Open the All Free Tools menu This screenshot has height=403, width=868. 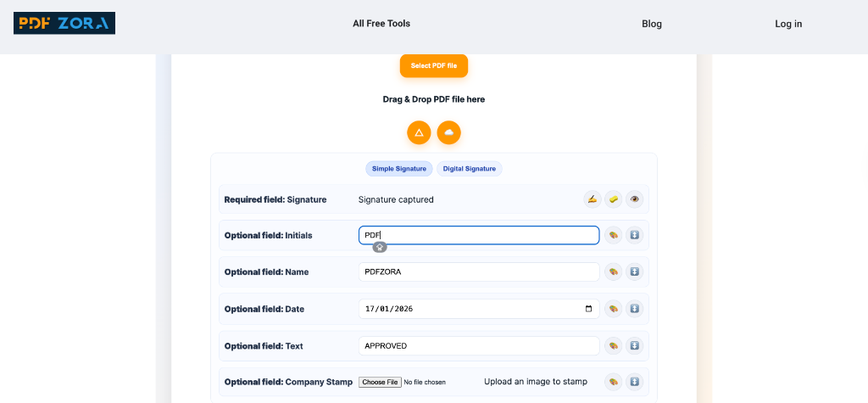[x=381, y=24]
